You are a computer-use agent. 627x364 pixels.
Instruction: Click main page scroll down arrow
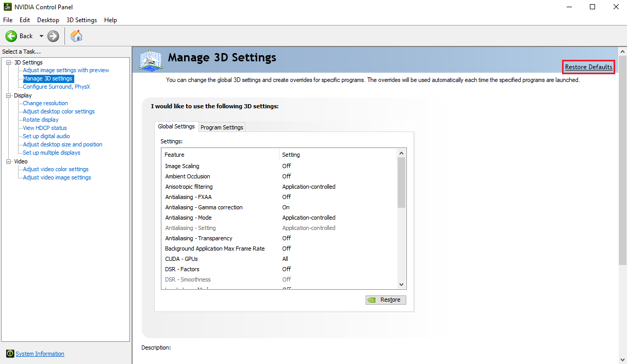point(622,359)
